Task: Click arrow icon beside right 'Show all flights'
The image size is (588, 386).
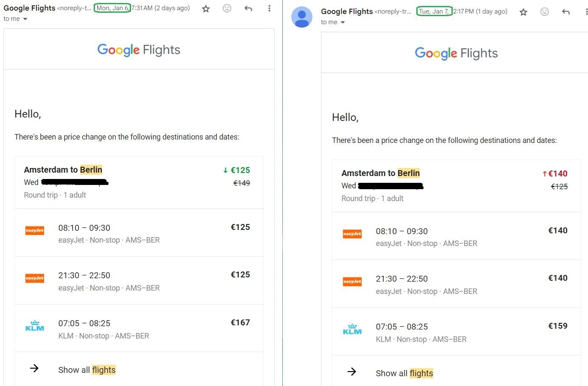Action: (352, 372)
